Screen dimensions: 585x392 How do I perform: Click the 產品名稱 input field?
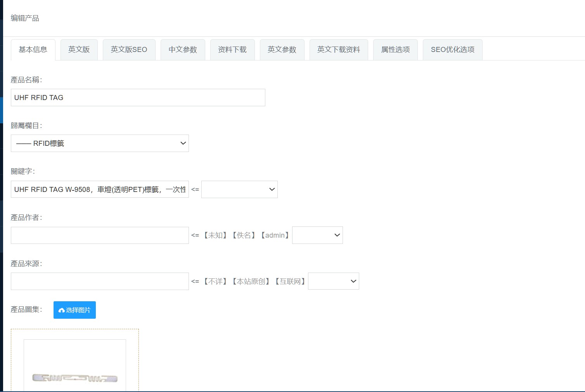click(138, 98)
